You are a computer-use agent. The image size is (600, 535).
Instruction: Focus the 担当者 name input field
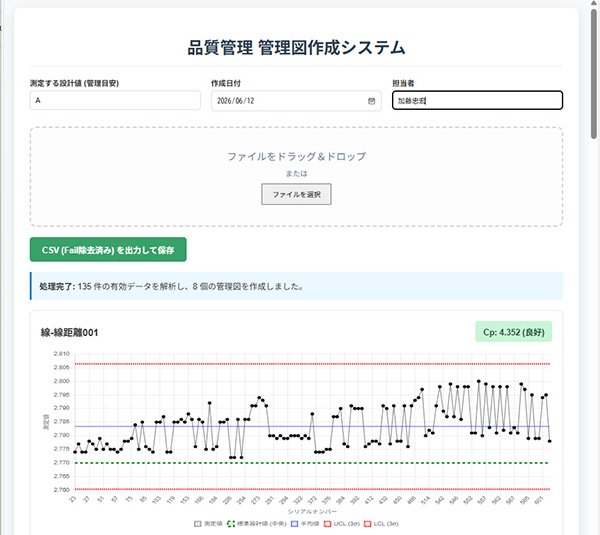click(x=477, y=100)
